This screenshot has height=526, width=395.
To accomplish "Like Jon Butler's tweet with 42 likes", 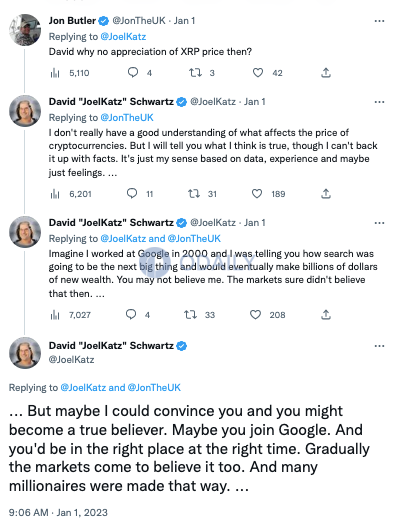I will tap(258, 73).
